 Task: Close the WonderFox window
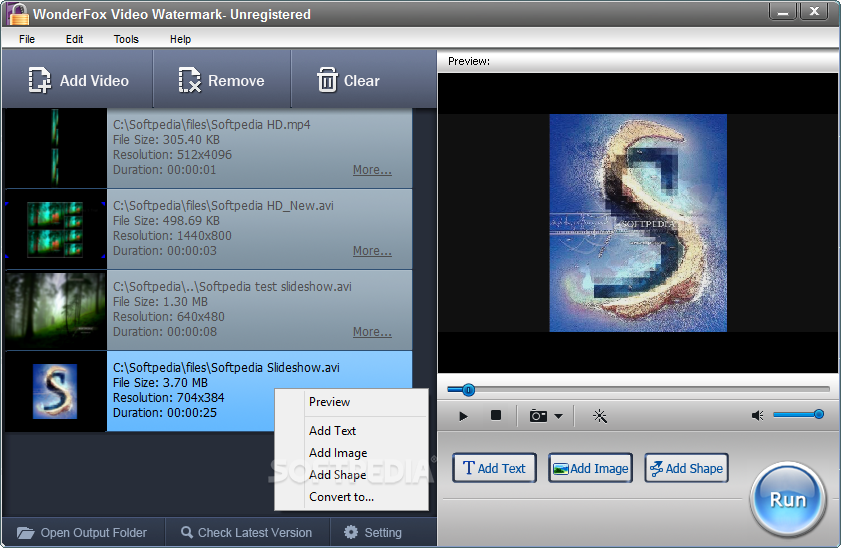click(x=815, y=12)
